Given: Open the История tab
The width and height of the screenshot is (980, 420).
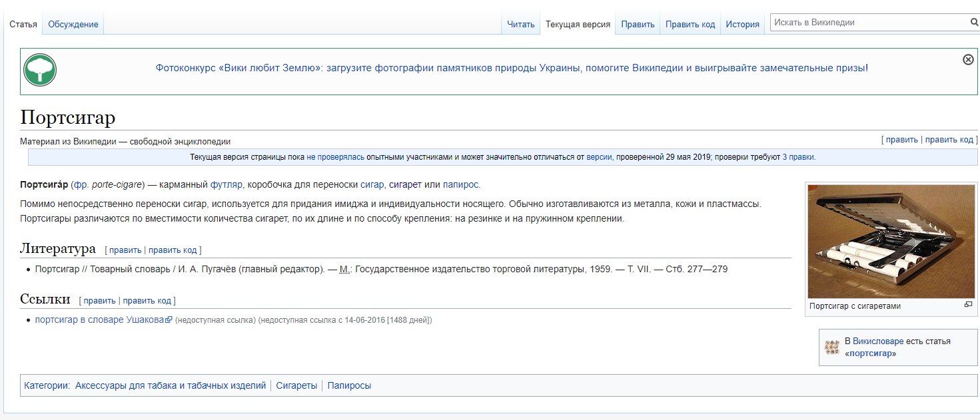Looking at the screenshot, I should coord(743,24).
